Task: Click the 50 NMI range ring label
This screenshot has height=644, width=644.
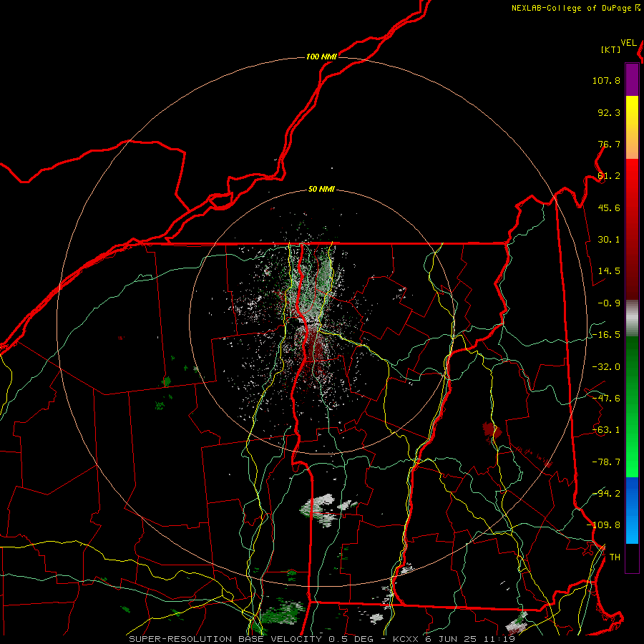Action: click(321, 190)
